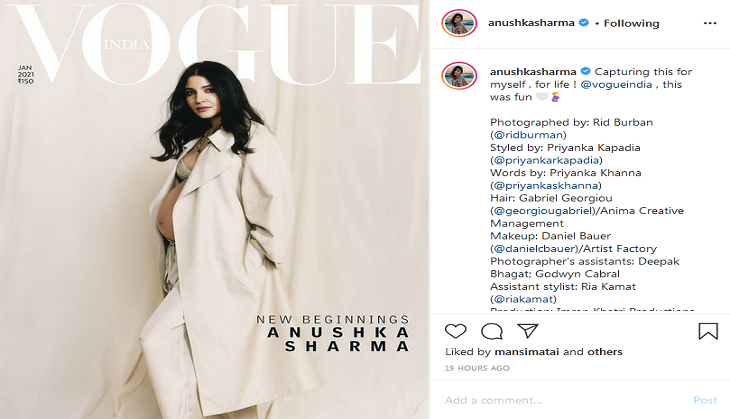730x419 pixels.
Task: Open @vogueindia mention
Action: point(616,85)
